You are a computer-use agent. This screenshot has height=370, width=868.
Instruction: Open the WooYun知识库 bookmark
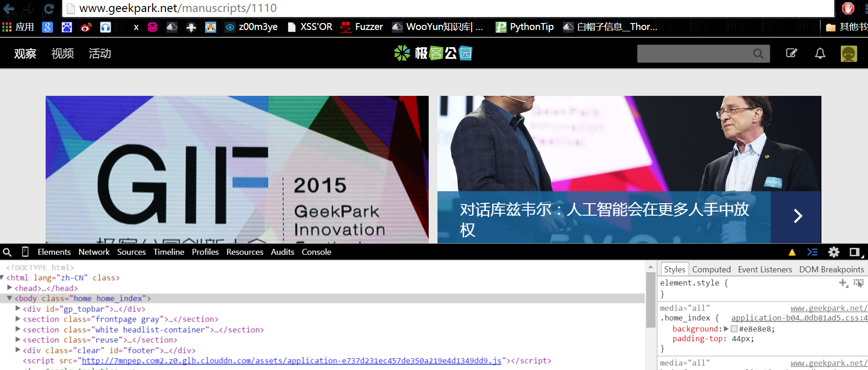coord(437,27)
